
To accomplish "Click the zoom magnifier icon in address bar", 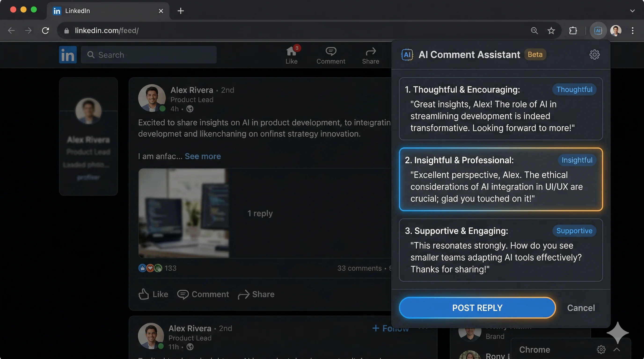I will pyautogui.click(x=534, y=30).
